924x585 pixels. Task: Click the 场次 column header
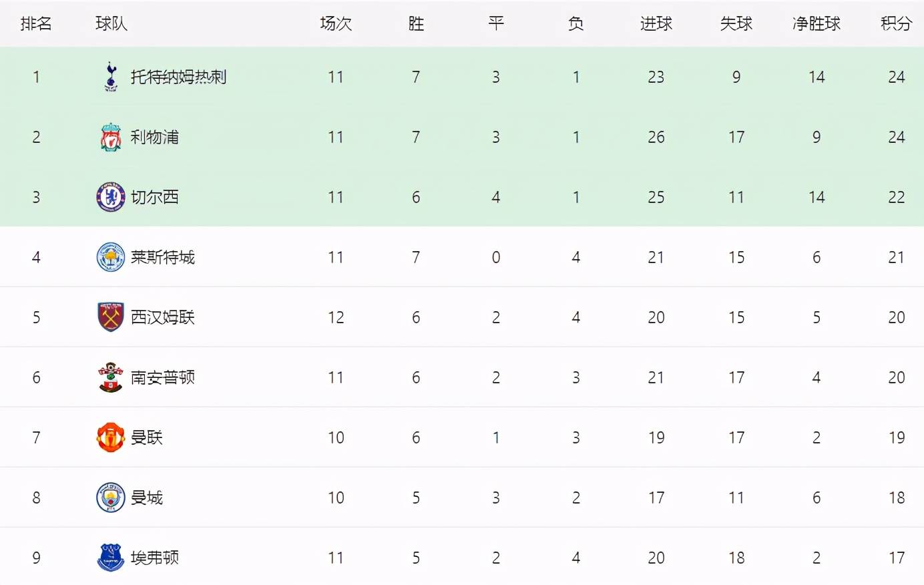point(336,23)
